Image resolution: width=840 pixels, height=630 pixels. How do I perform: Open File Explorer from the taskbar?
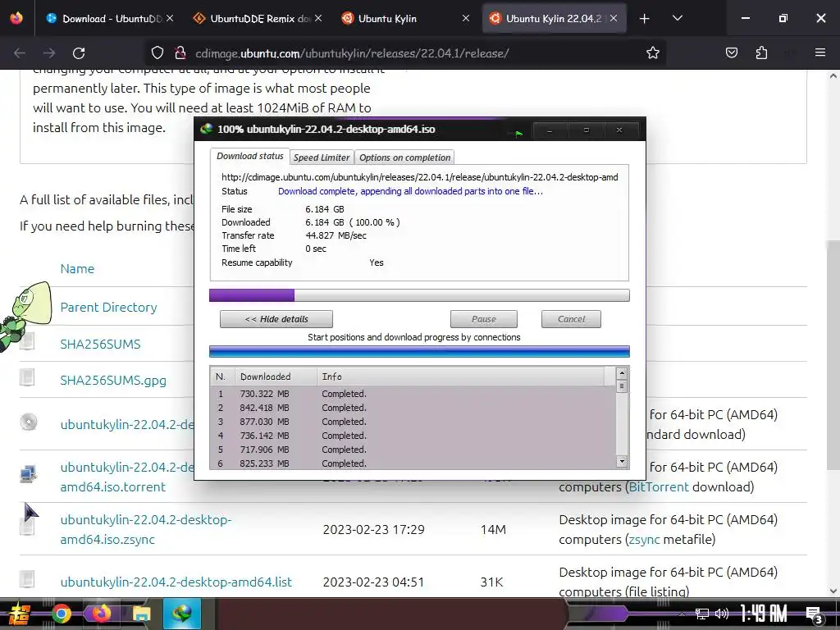point(141,614)
